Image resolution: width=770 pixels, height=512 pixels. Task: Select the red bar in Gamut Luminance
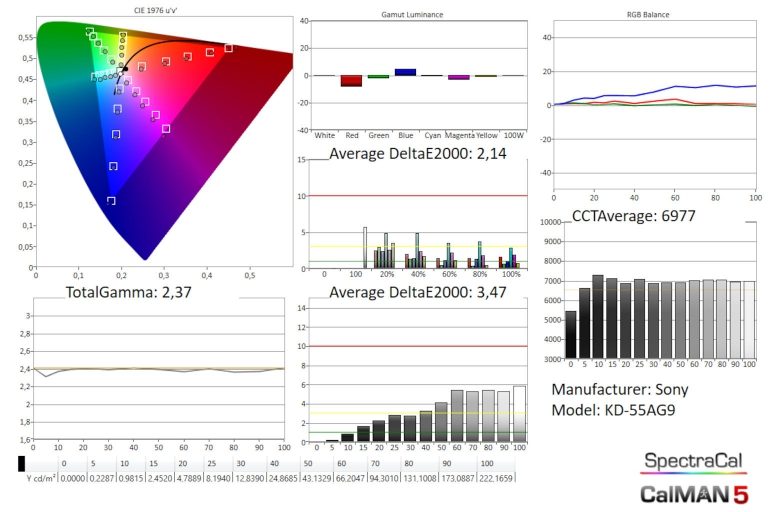click(350, 81)
